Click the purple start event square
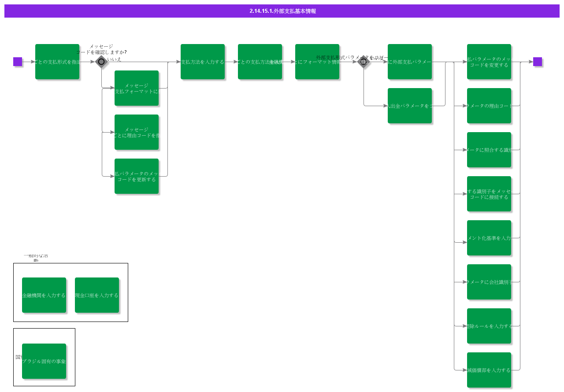The height and width of the screenshot is (392, 564). click(x=18, y=62)
